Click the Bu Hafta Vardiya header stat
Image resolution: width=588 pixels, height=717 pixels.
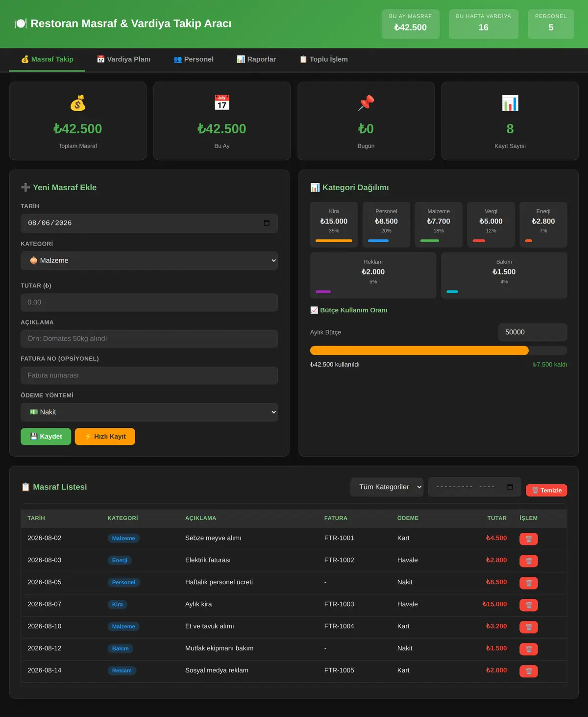(484, 24)
